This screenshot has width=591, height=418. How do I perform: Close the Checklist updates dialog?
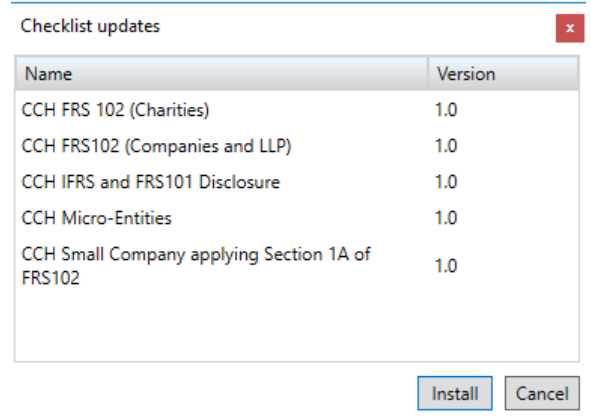click(570, 28)
